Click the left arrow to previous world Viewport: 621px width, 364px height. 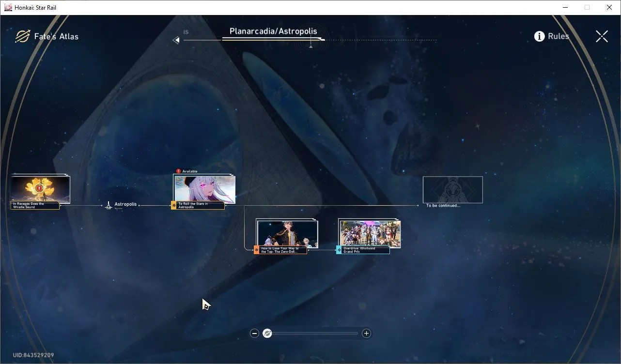click(176, 40)
